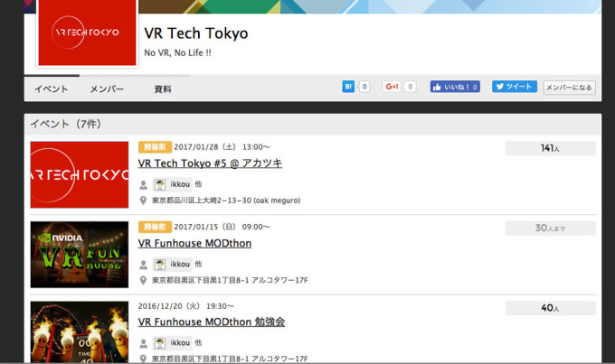Viewport: 615px width, 364px height.
Task: Click the address in the VR Funhouse MODthon row
Action: point(231,281)
